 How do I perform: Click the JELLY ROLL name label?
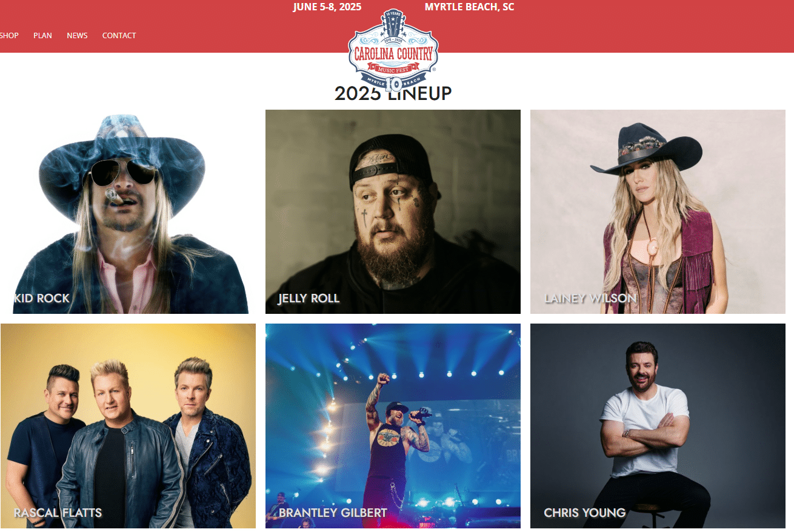[x=309, y=298]
